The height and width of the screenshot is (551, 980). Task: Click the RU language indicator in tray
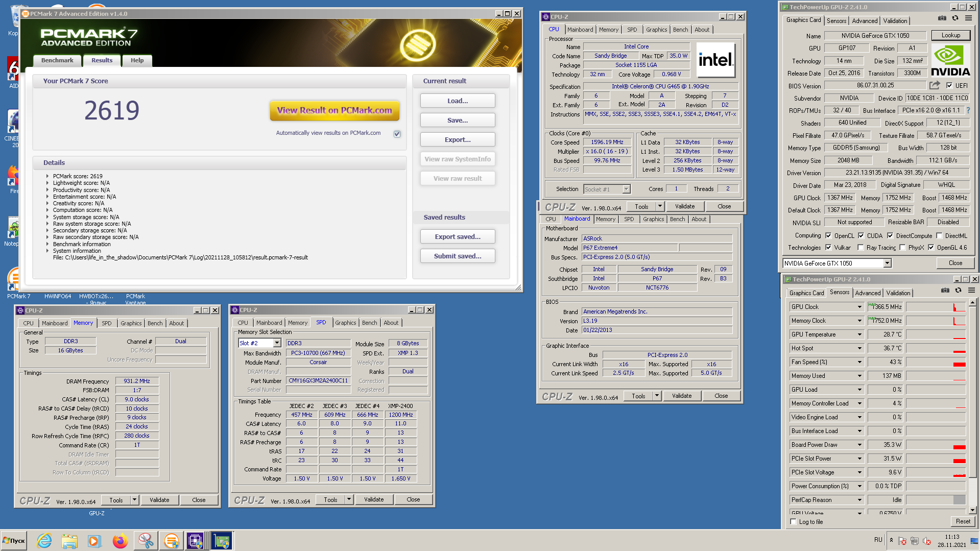point(878,540)
